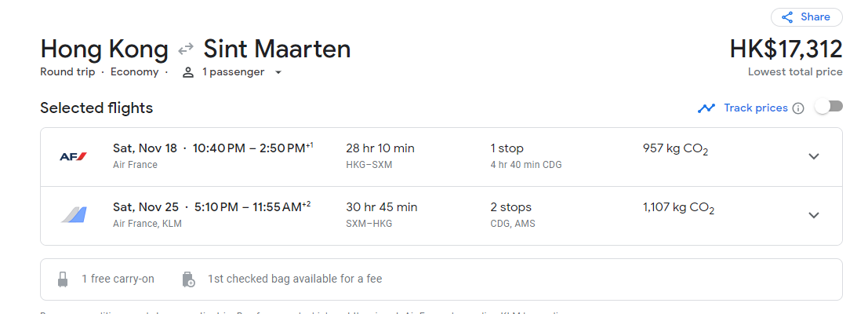Image resolution: width=868 pixels, height=314 pixels.
Task: Click the checked bag fee icon
Action: point(188,279)
